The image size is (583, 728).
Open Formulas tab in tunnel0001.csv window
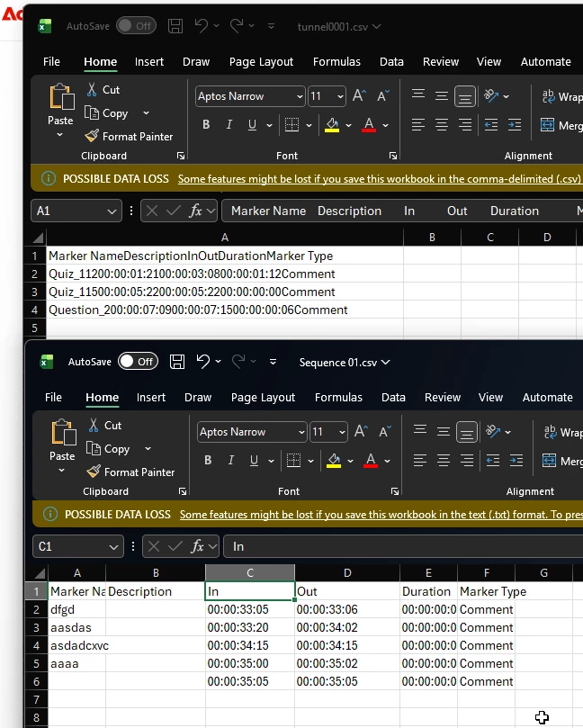tap(336, 62)
